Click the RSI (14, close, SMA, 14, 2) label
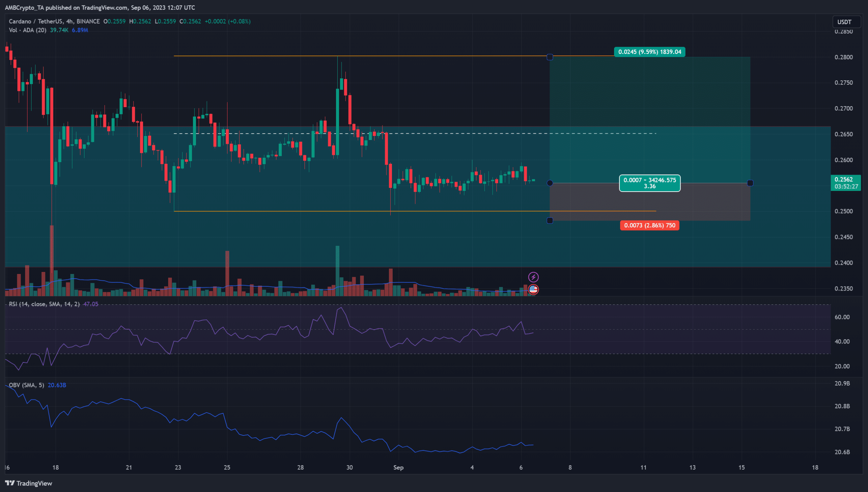 (x=44, y=304)
